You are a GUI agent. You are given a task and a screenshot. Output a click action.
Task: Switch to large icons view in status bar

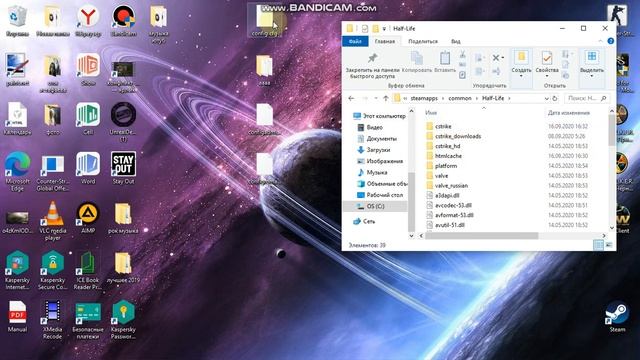click(609, 245)
